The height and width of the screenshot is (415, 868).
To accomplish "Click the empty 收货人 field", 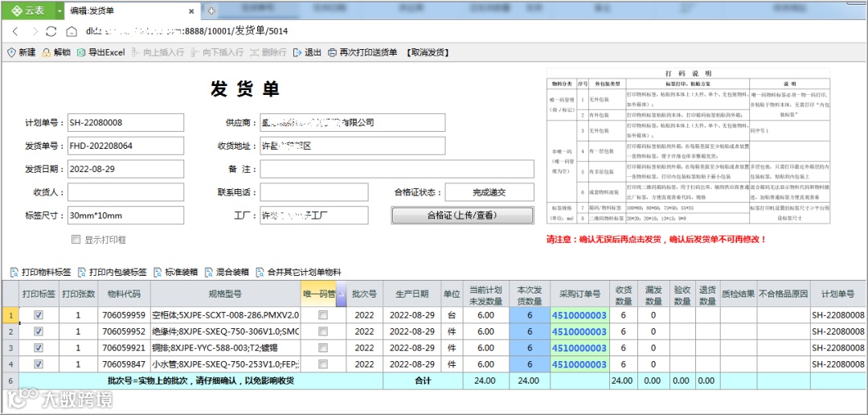I will coord(125,192).
